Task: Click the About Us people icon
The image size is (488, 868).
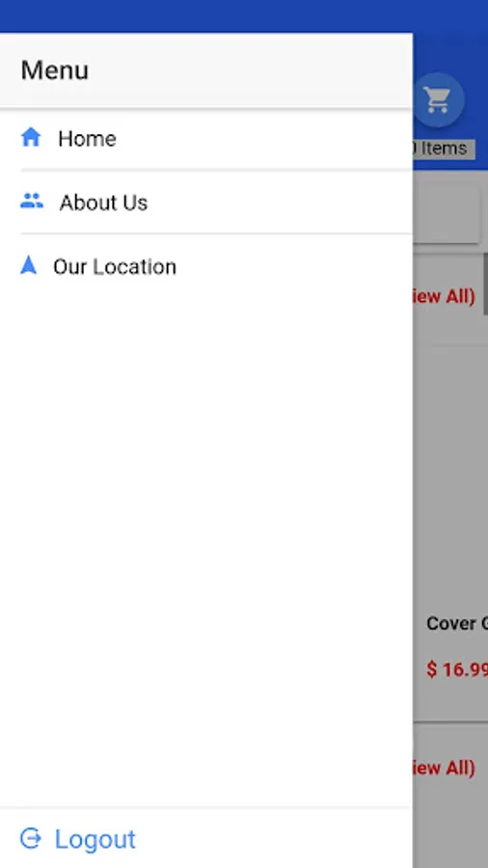Action: click(32, 201)
